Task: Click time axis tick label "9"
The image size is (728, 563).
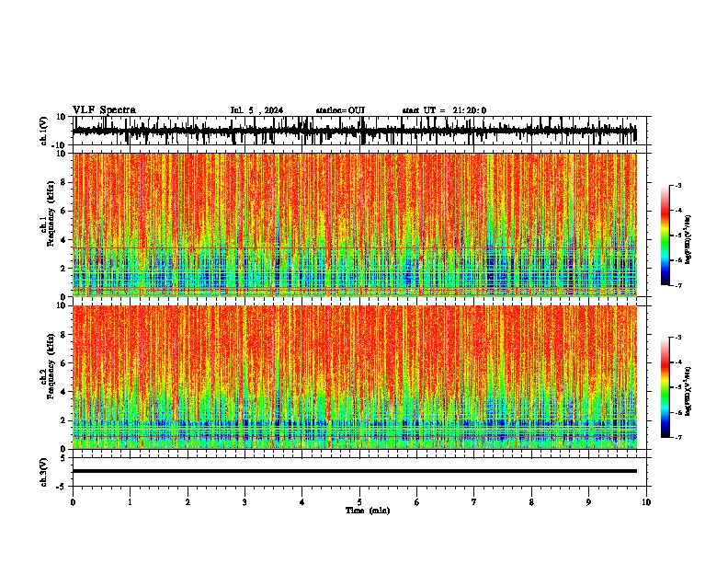Action: 588,502
